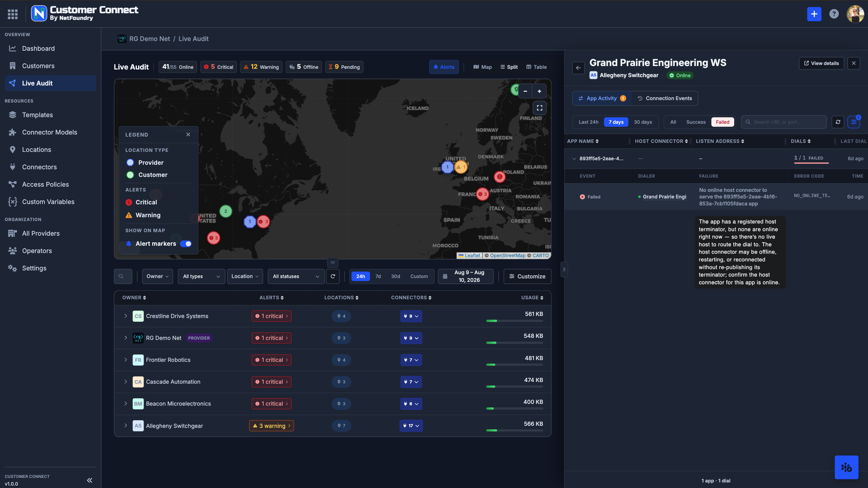Open Live Audit in the sidebar
Viewport: 868px width, 488px height.
click(x=50, y=83)
